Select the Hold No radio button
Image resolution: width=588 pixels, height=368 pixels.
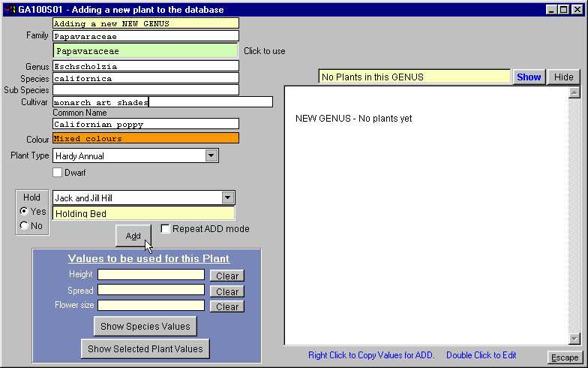tap(24, 226)
